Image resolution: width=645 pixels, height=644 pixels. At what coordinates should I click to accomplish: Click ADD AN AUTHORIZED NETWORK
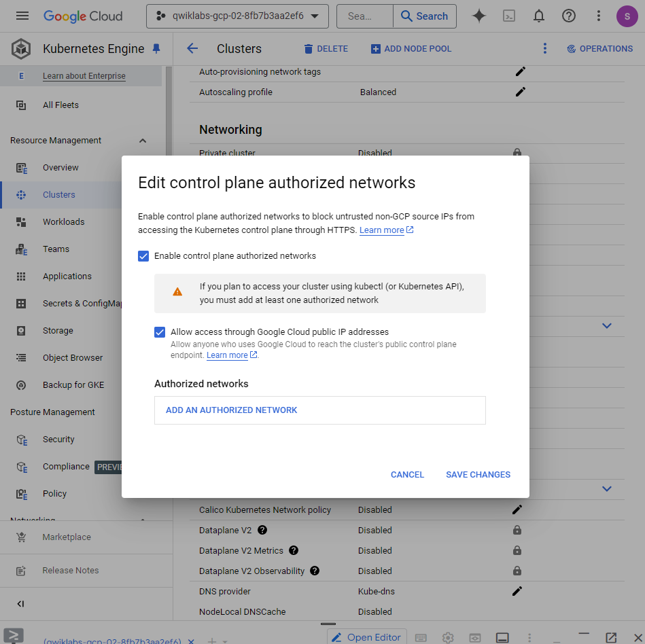click(231, 410)
